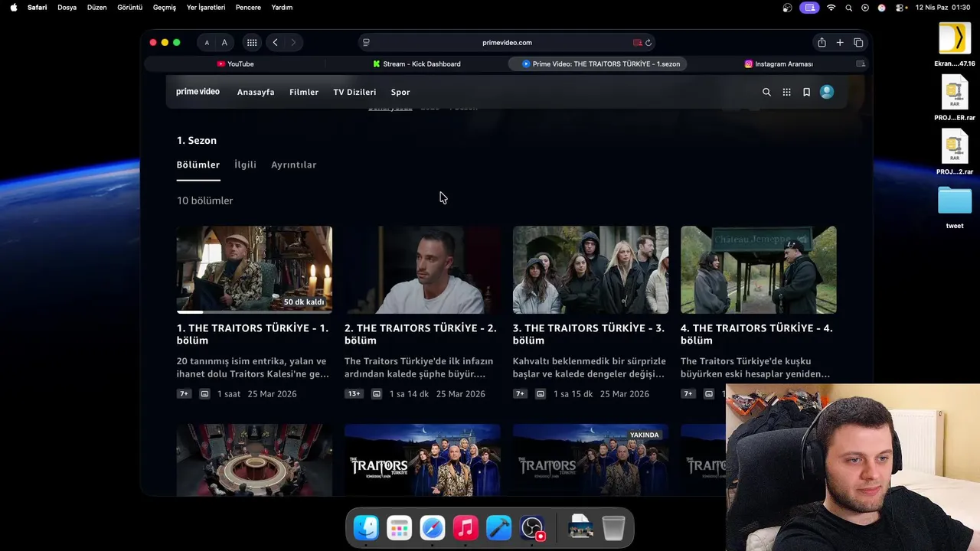Image resolution: width=980 pixels, height=551 pixels.
Task: Click the '10 bölümler' text
Action: (x=204, y=201)
